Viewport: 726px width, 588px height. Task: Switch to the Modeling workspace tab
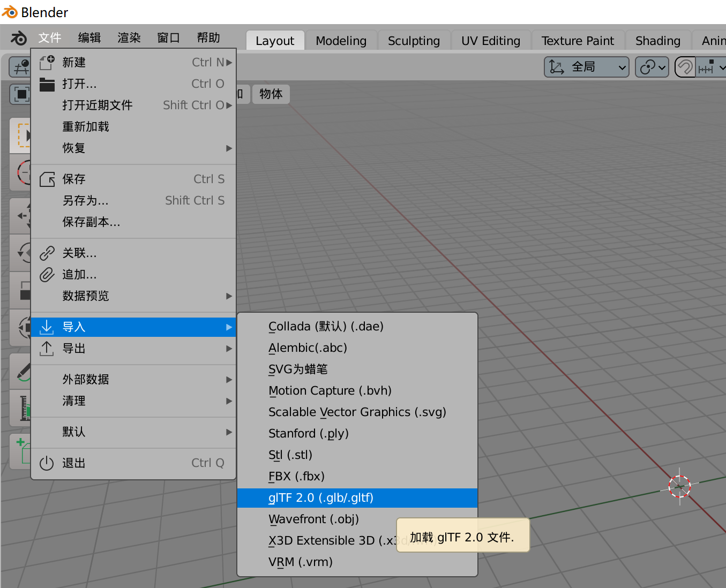341,40
